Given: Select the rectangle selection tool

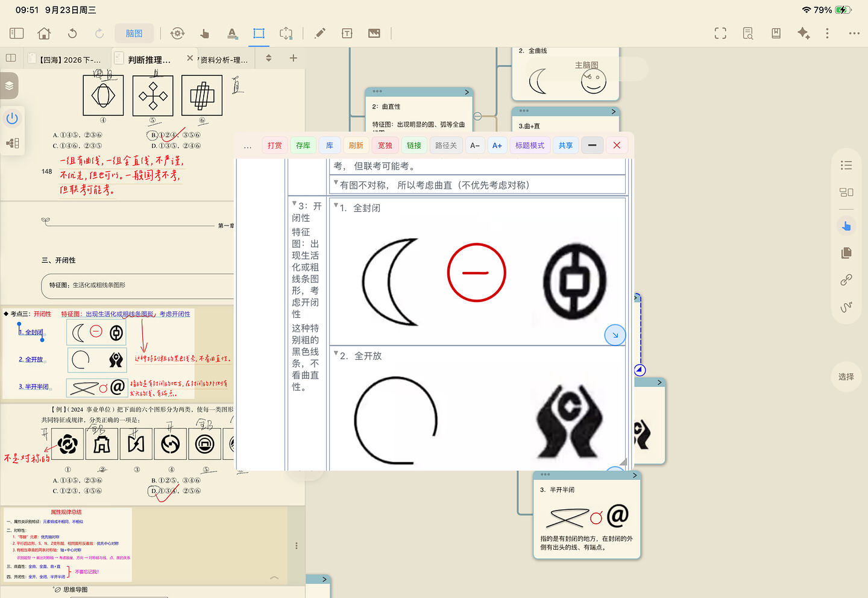Looking at the screenshot, I should (259, 33).
